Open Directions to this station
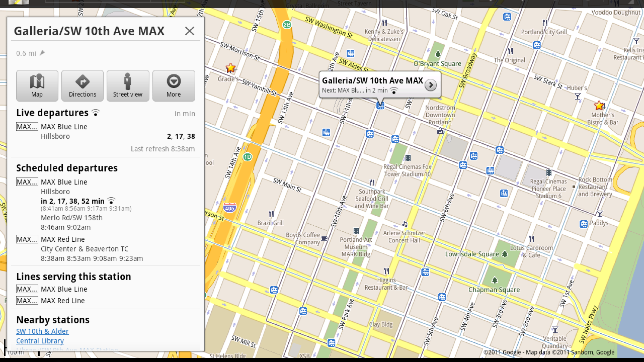This screenshot has width=644, height=362. (82, 86)
